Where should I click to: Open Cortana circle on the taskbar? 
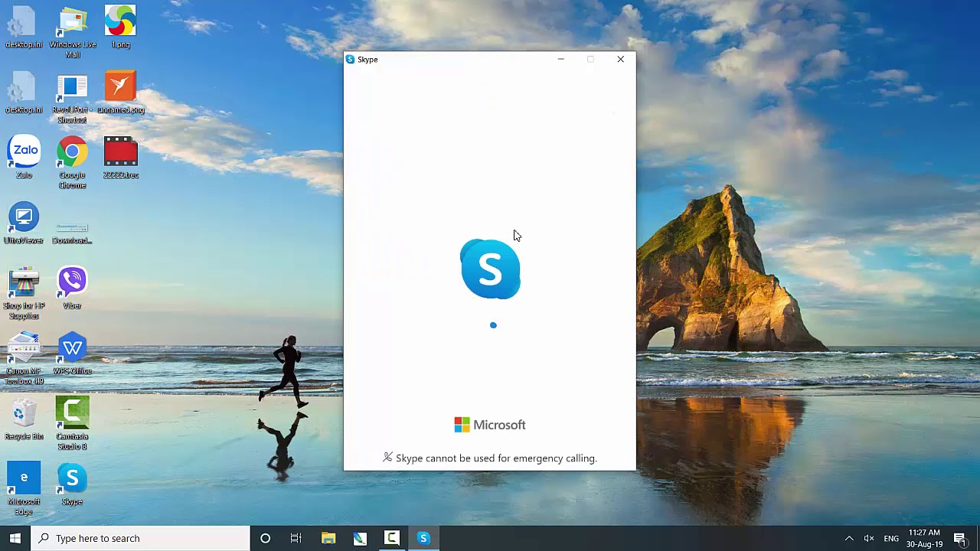265,538
